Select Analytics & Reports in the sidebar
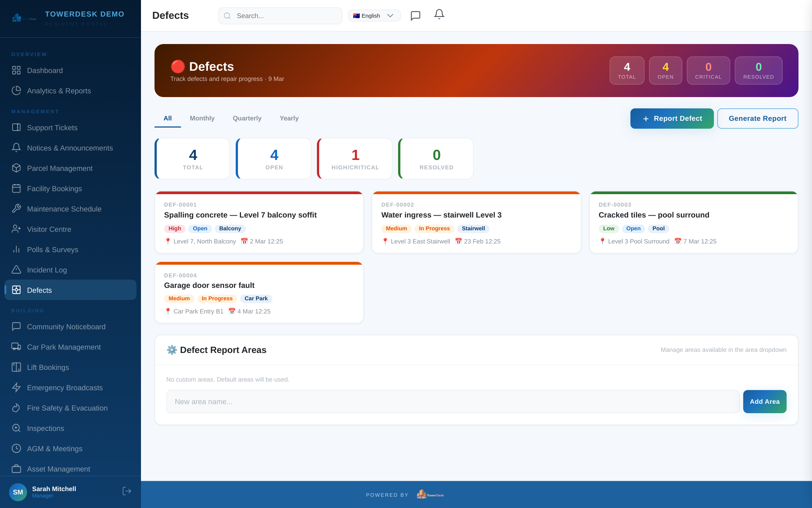This screenshot has width=812, height=508. click(x=59, y=91)
